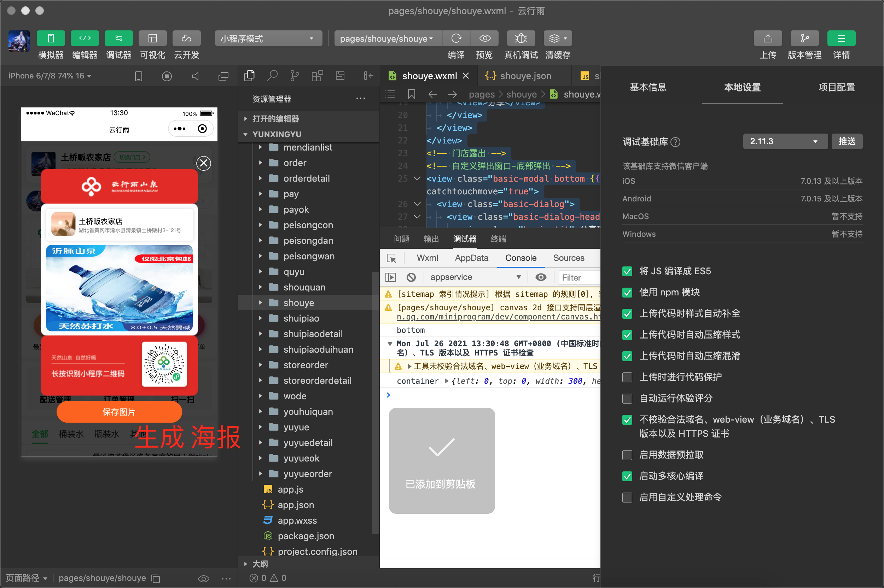This screenshot has height=588, width=884.
Task: Toggle 将 JS 编译成 ES5 checkbox
Action: [x=627, y=271]
